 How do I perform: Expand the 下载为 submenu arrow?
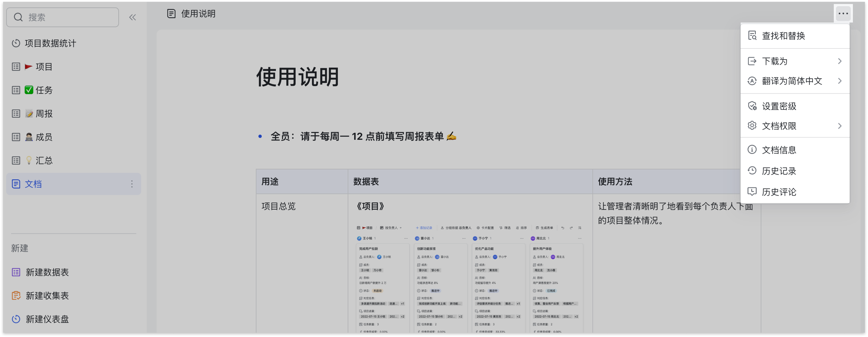pyautogui.click(x=839, y=61)
